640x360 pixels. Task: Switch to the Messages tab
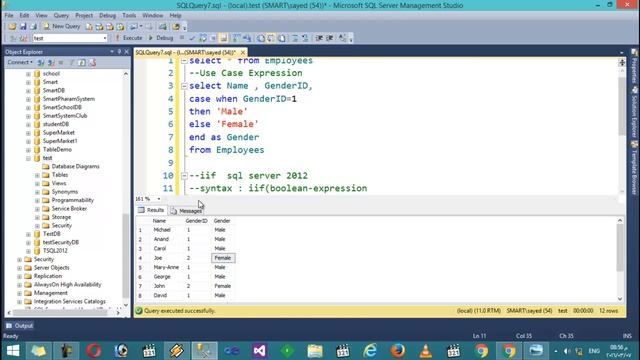[x=187, y=211]
